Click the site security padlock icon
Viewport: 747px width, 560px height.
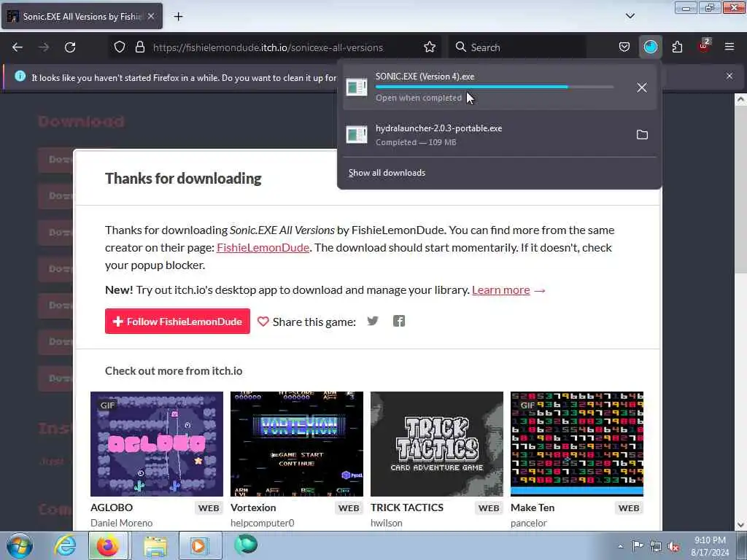pyautogui.click(x=139, y=47)
